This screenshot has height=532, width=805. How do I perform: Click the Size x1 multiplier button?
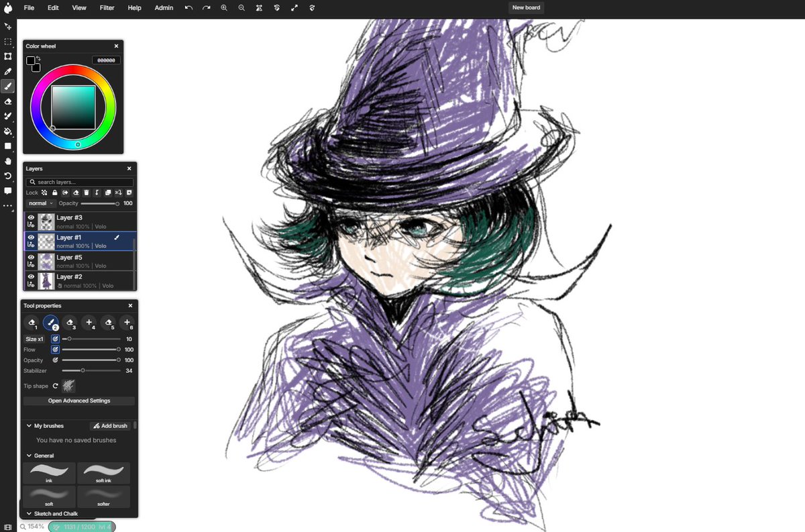36,339
